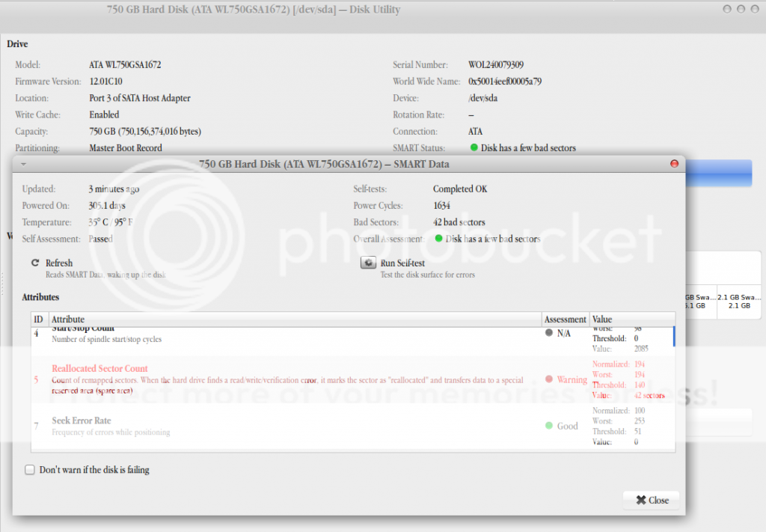The height and width of the screenshot is (532, 766).
Task: Click the Refresh circular arrow icon
Action: (35, 263)
